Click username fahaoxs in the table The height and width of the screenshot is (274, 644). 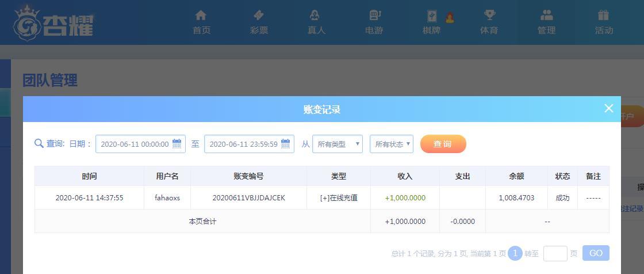pos(167,198)
